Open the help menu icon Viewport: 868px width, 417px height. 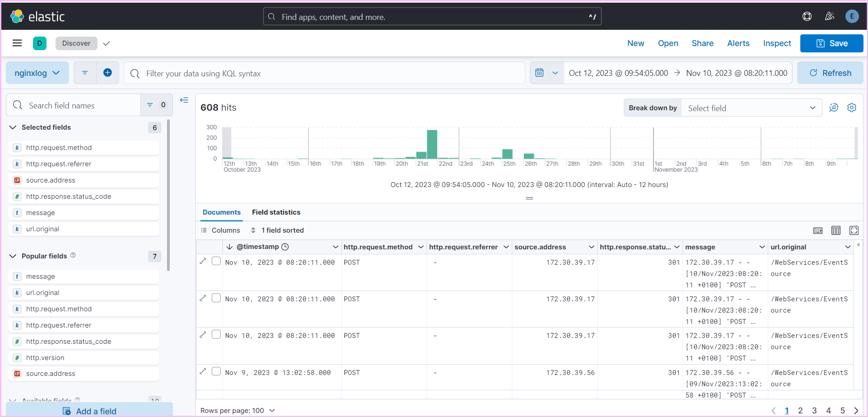click(807, 16)
